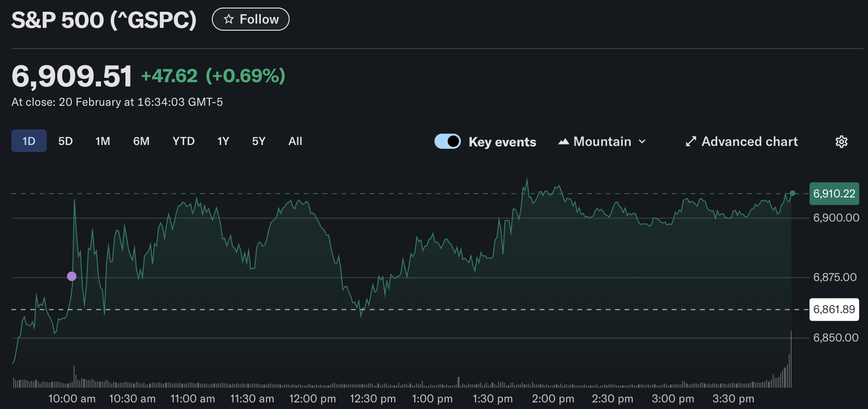This screenshot has height=409, width=868.
Task: Click the green current price dot
Action: pos(793,193)
